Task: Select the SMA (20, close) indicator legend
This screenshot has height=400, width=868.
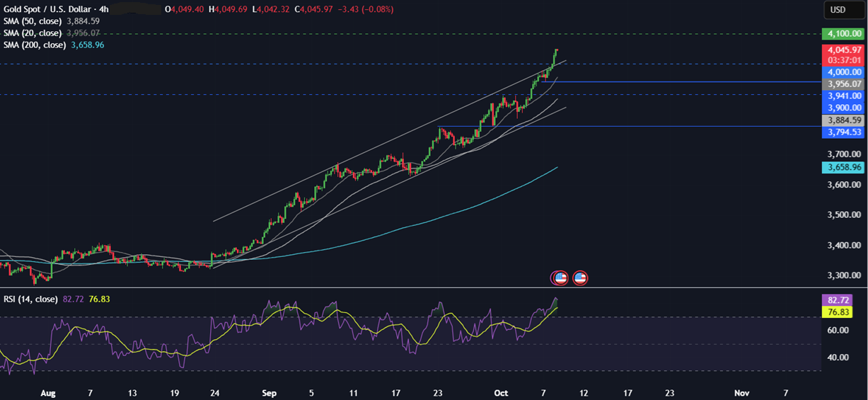Action: tap(33, 33)
